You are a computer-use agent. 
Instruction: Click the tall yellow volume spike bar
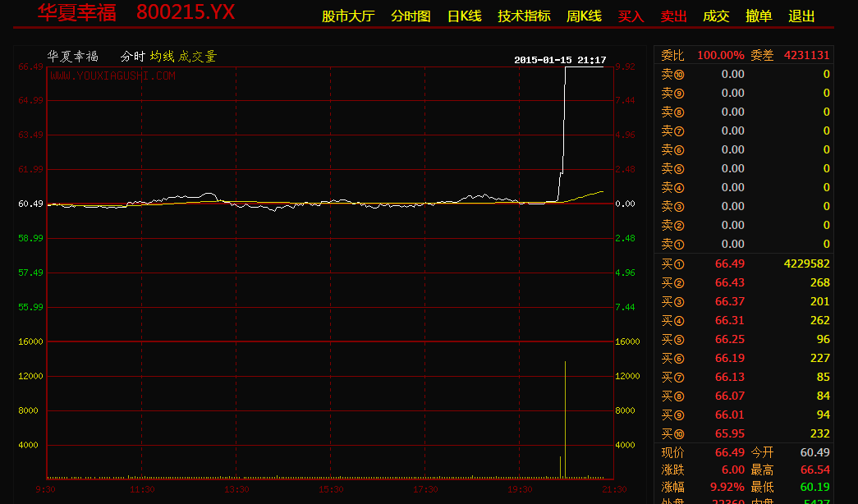[565, 419]
